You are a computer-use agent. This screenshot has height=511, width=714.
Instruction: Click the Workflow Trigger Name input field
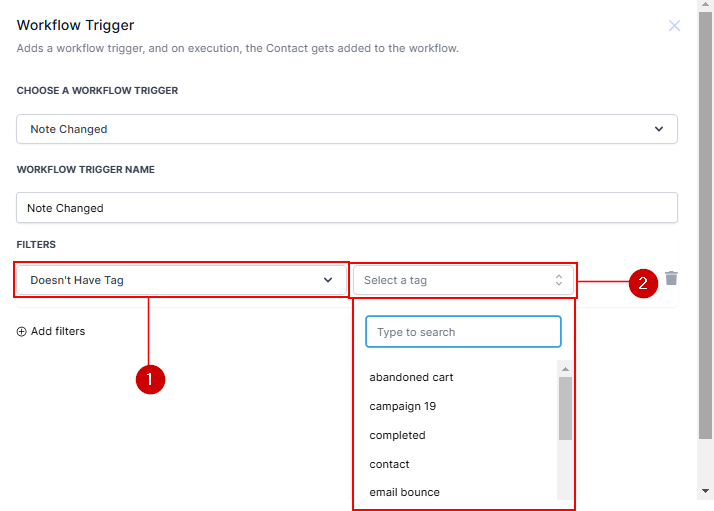(x=347, y=208)
